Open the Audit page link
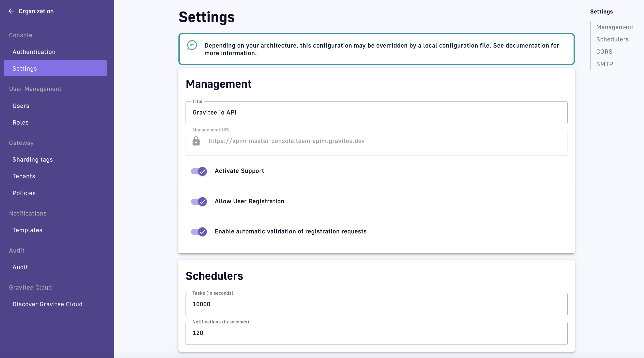Screen dimensions: 644x358 click(x=20, y=267)
